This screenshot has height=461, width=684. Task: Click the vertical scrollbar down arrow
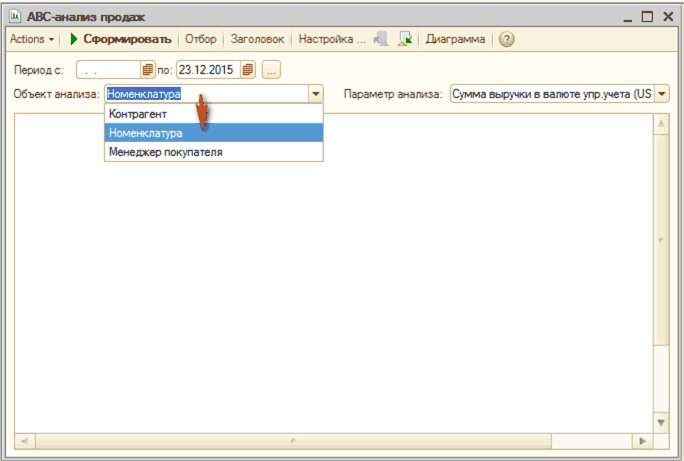660,424
